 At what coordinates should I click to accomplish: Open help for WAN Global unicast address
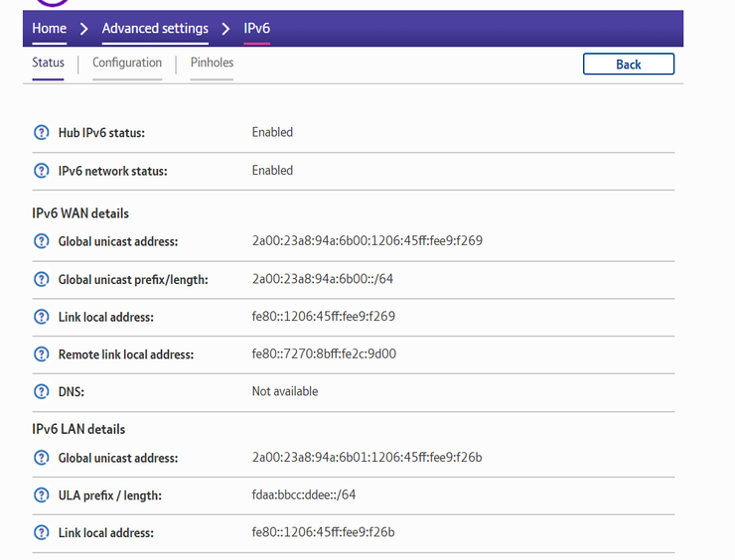click(41, 241)
